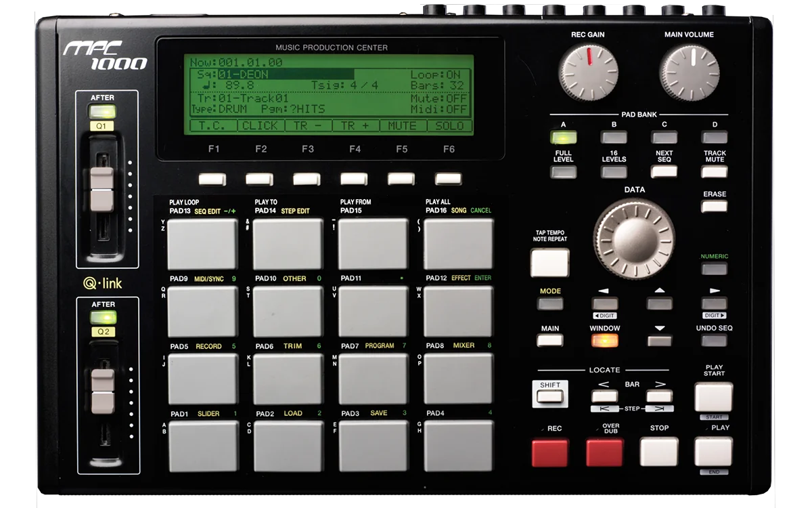The image size is (812, 508).
Task: Toggle the FULL LEVEL button
Action: pos(563,171)
